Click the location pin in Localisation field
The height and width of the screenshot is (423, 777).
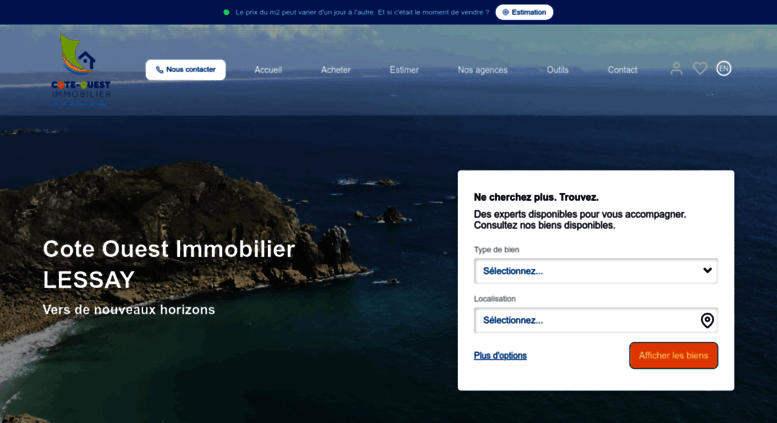pyautogui.click(x=707, y=320)
